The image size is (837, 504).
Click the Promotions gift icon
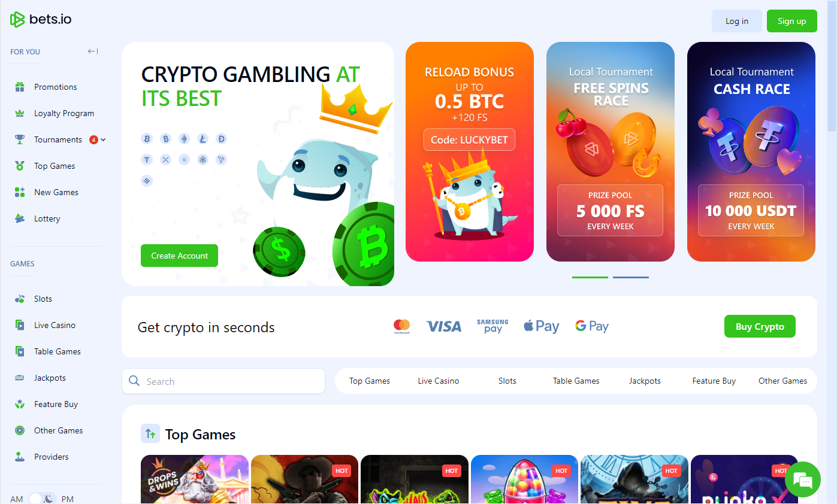coord(20,87)
